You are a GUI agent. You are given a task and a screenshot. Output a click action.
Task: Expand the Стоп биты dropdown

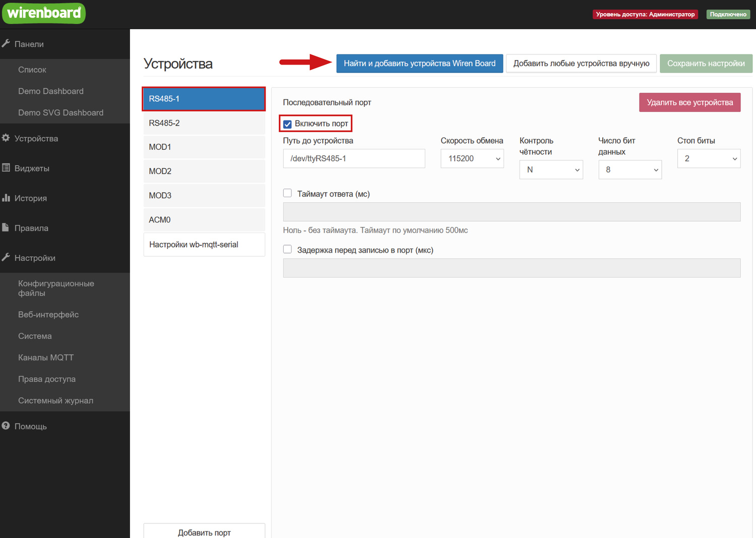708,159
